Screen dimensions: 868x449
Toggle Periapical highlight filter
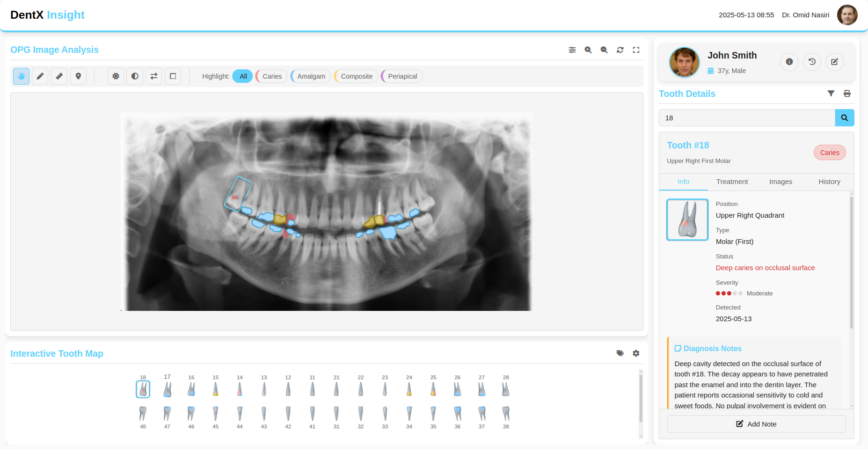tap(402, 76)
